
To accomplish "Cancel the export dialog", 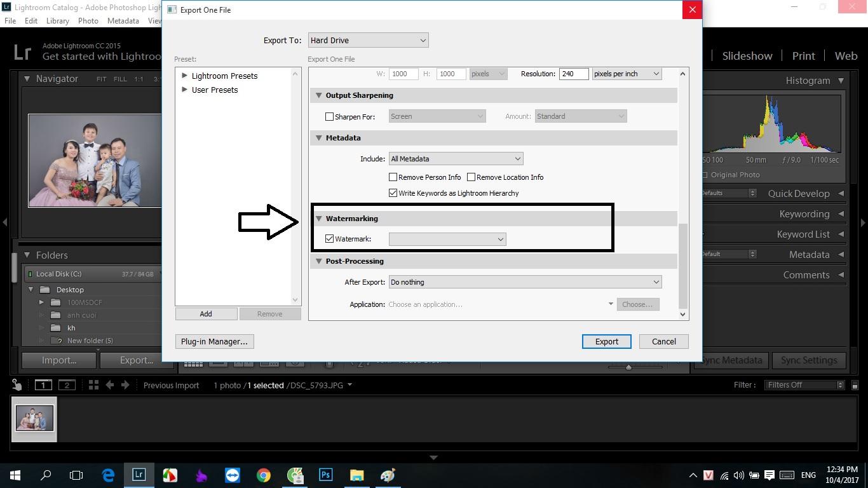I will 663,341.
